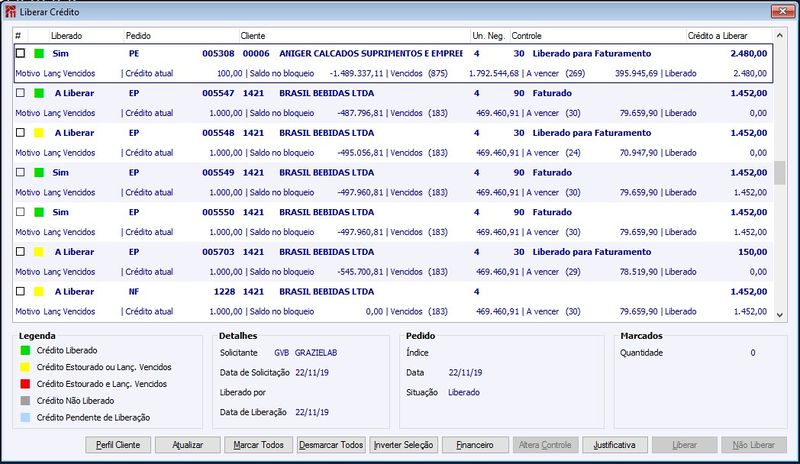Click yellow status square of NF 1228 row
The width and height of the screenshot is (800, 464).
[39, 292]
